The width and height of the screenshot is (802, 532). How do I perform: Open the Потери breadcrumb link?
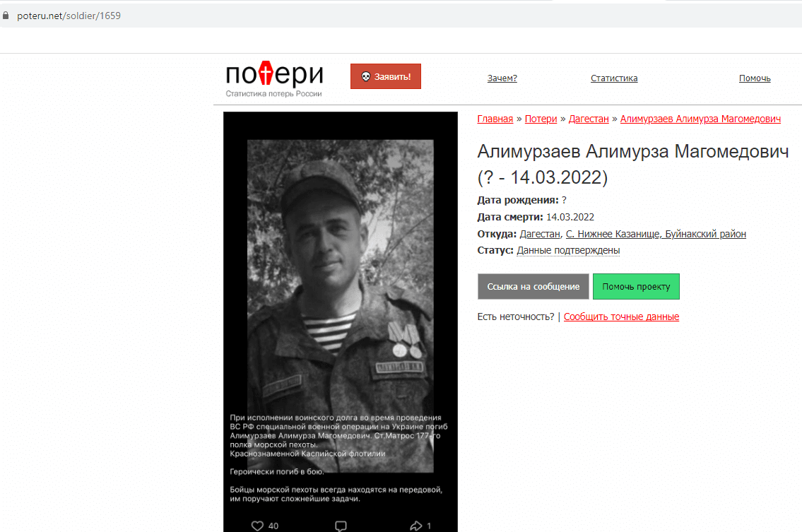point(541,119)
